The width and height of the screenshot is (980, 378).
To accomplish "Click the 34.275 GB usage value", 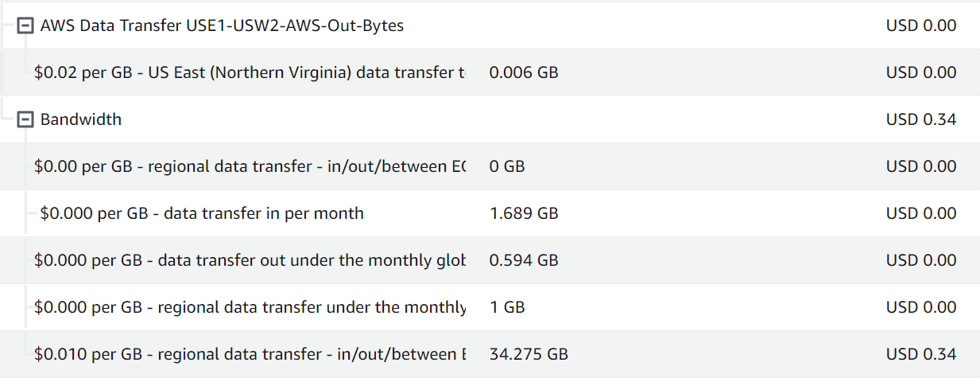I will click(529, 354).
